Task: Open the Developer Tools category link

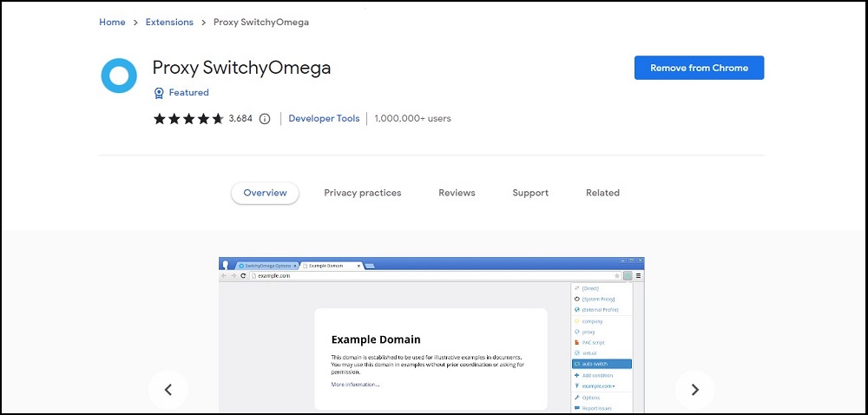Action: click(x=324, y=118)
